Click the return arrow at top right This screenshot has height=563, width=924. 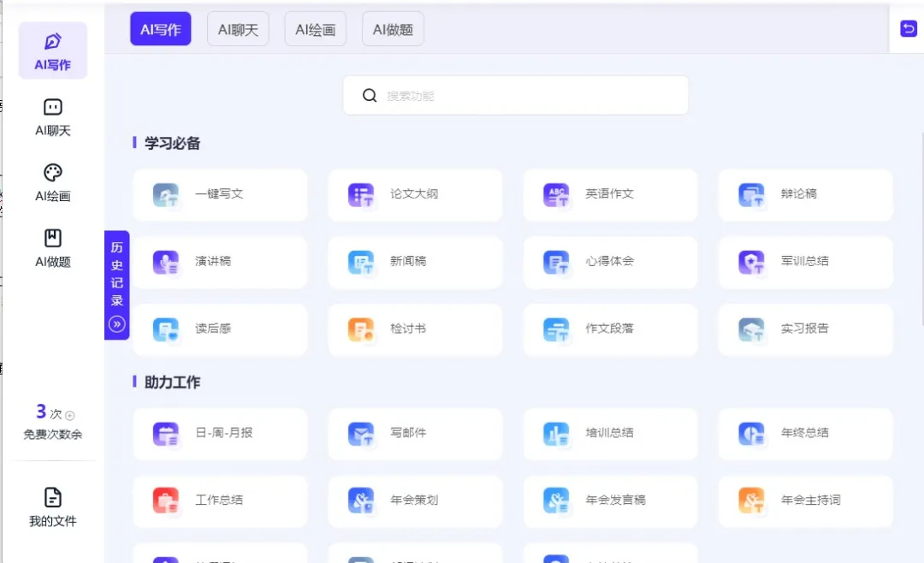point(907,28)
